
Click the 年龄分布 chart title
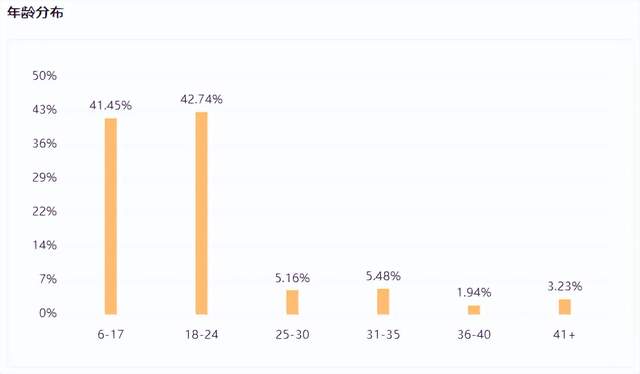tap(36, 13)
